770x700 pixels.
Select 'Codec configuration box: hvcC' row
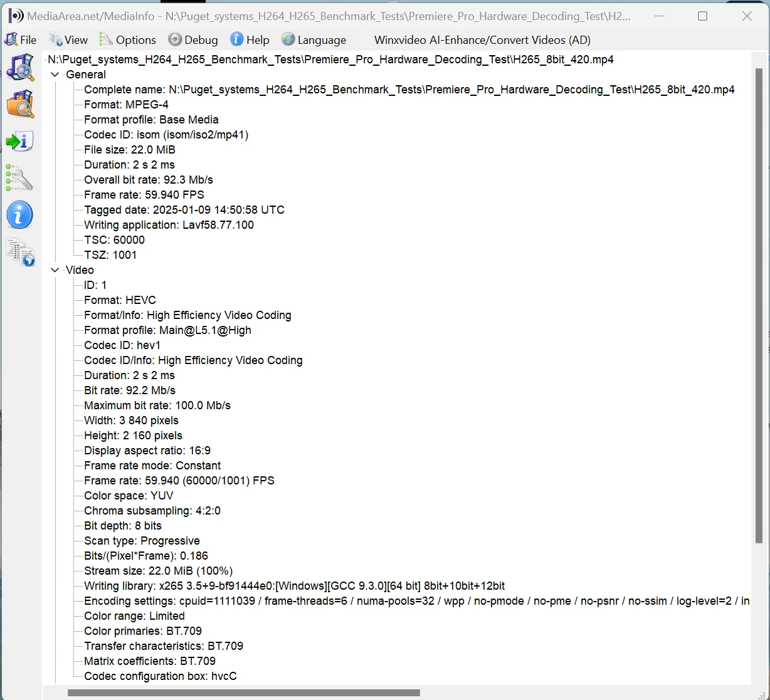[x=161, y=676]
